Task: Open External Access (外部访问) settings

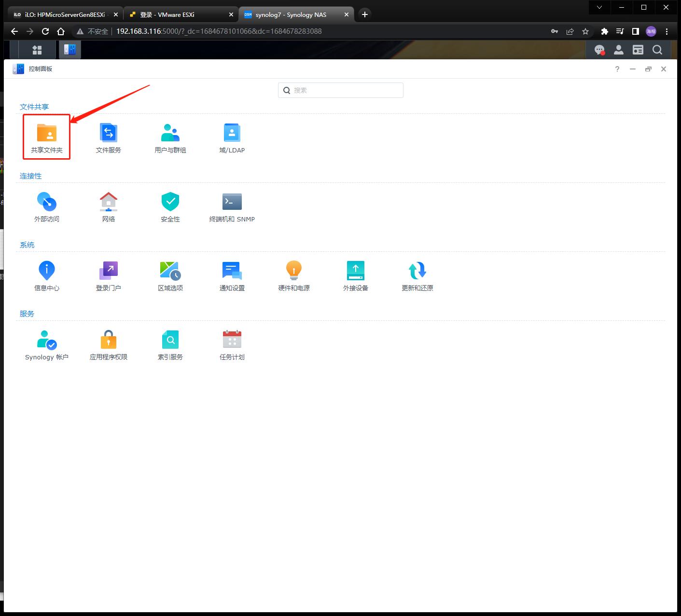Action: [47, 206]
